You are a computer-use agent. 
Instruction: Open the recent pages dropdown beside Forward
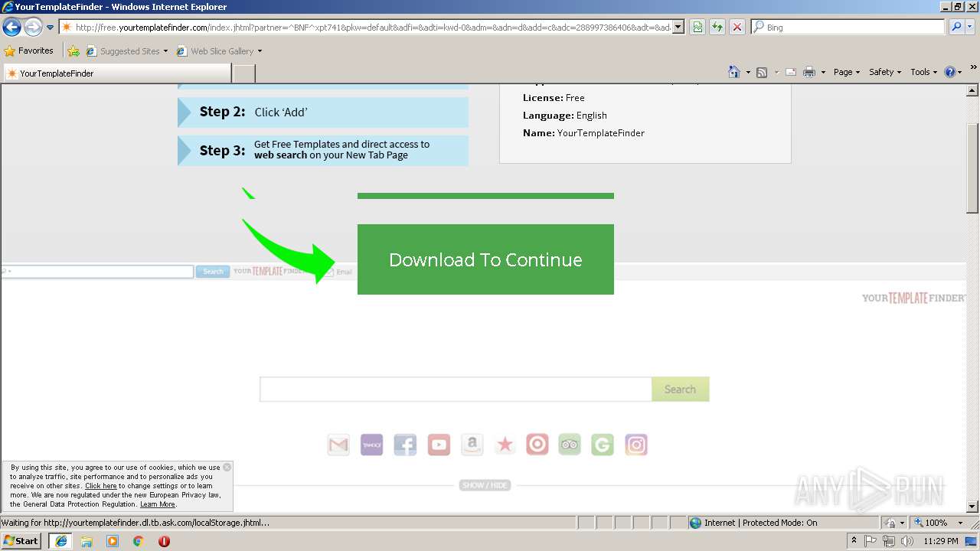51,28
